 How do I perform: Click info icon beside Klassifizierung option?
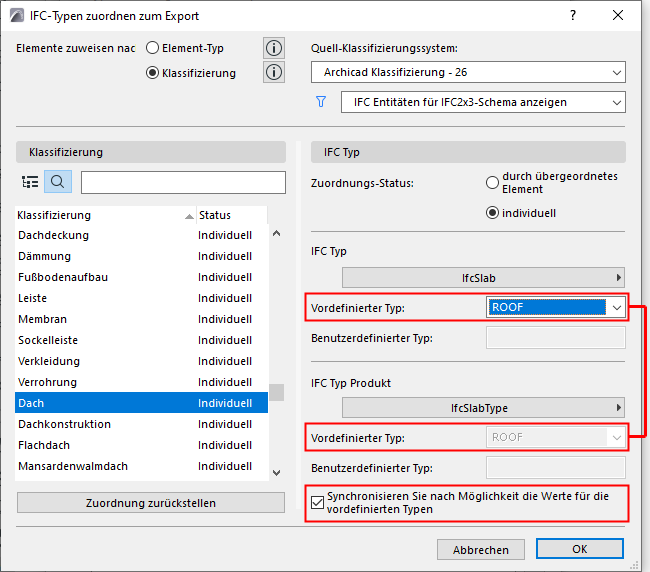tap(273, 72)
